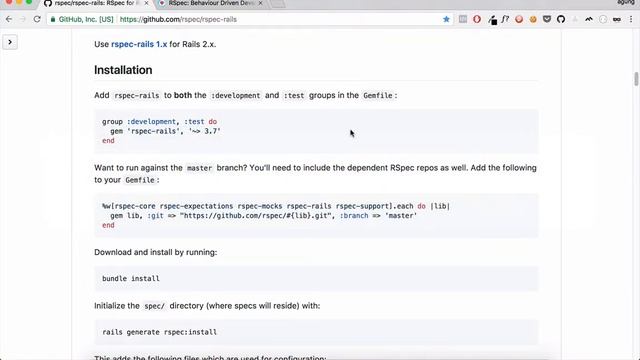Click the bookmark star in address bar

pyautogui.click(x=446, y=19)
